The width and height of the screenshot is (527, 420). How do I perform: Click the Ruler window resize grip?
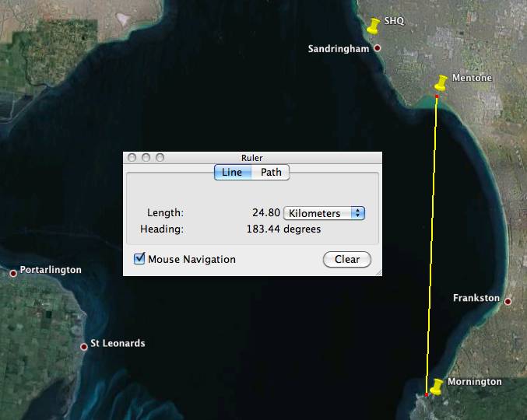378,271
